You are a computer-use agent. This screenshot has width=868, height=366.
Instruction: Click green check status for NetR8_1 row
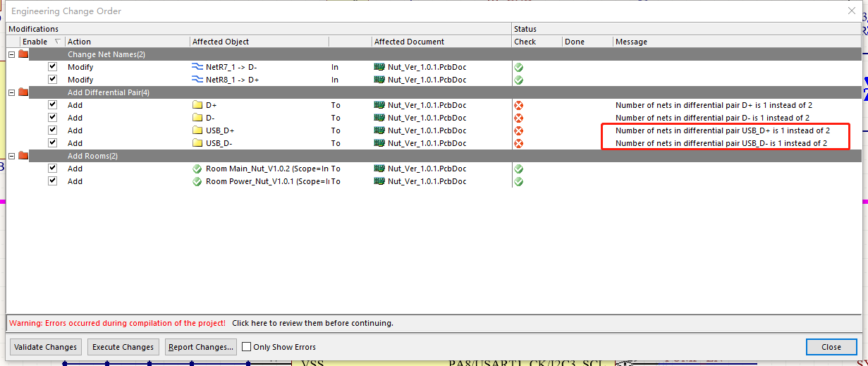pyautogui.click(x=518, y=80)
